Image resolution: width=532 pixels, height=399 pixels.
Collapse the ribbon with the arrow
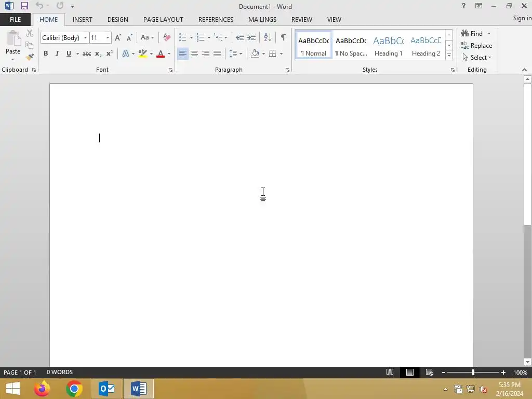[524, 70]
